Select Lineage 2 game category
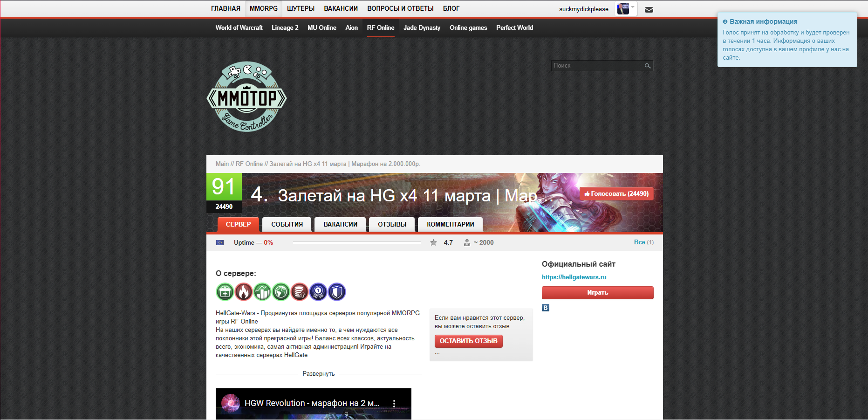The width and height of the screenshot is (868, 420). tap(285, 28)
